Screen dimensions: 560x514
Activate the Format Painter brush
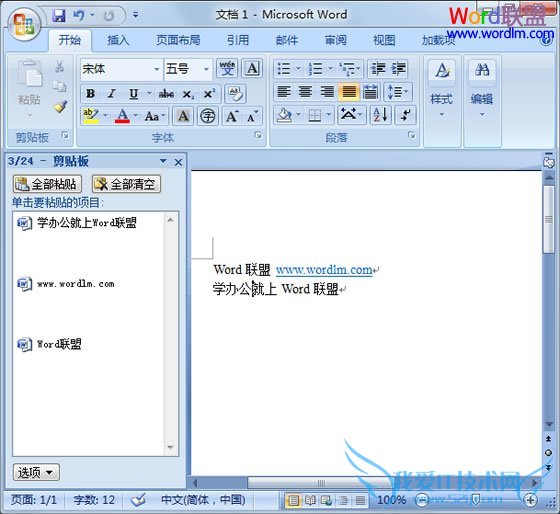60,106
